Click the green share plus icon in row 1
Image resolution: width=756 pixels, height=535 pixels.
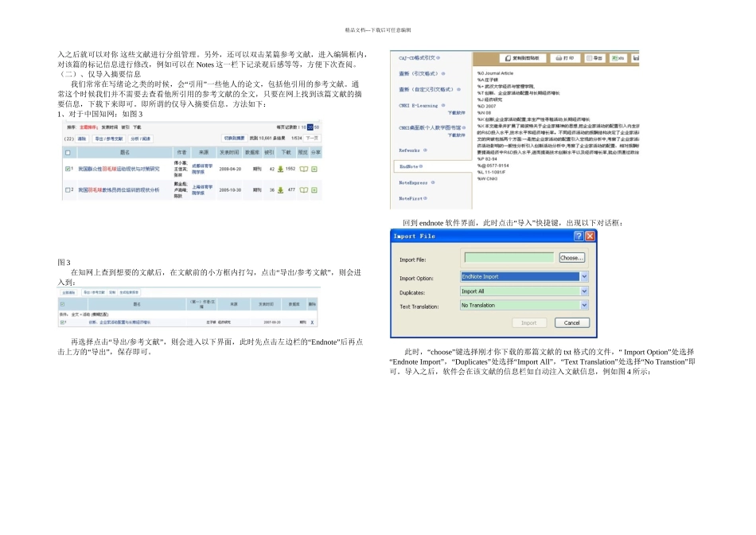314,169
